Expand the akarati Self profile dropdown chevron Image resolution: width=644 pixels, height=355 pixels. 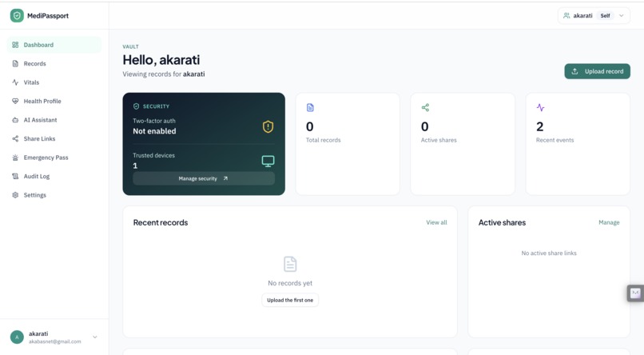(622, 16)
